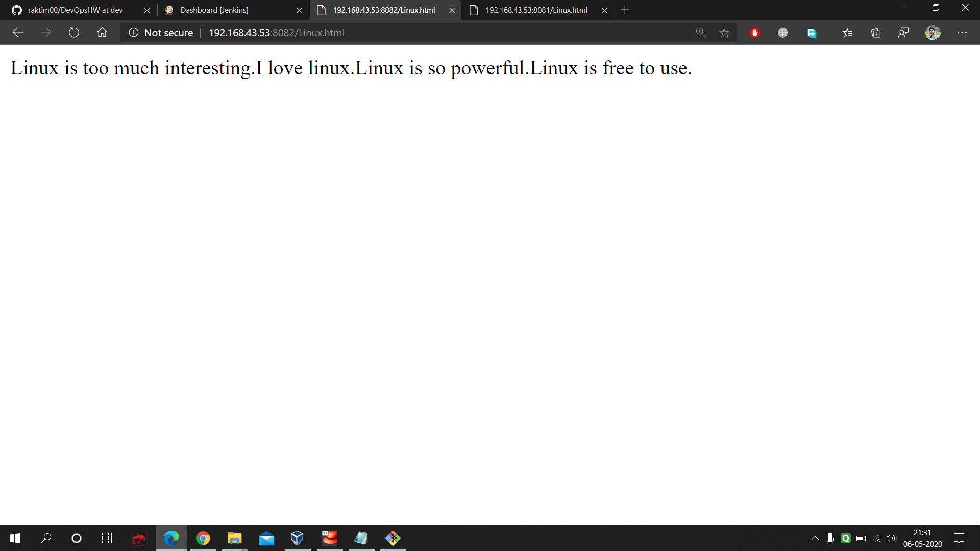Show hidden system tray icons

[815, 538]
